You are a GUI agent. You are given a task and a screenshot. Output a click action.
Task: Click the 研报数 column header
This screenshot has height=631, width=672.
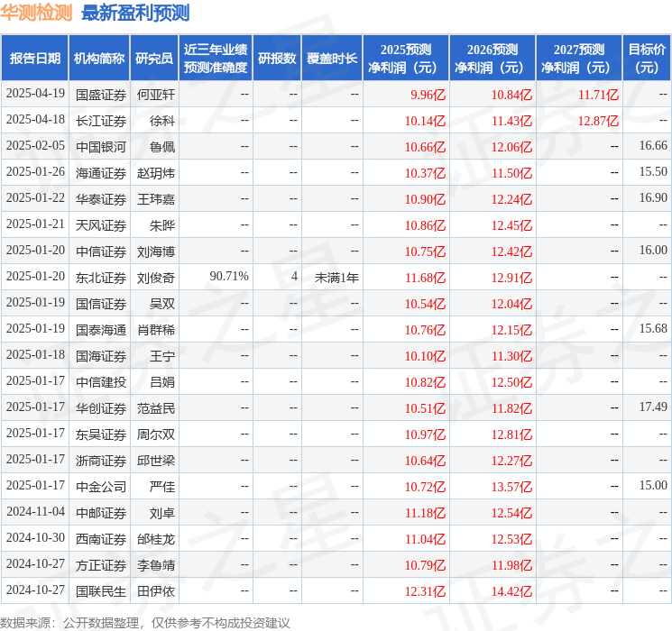coord(277,59)
